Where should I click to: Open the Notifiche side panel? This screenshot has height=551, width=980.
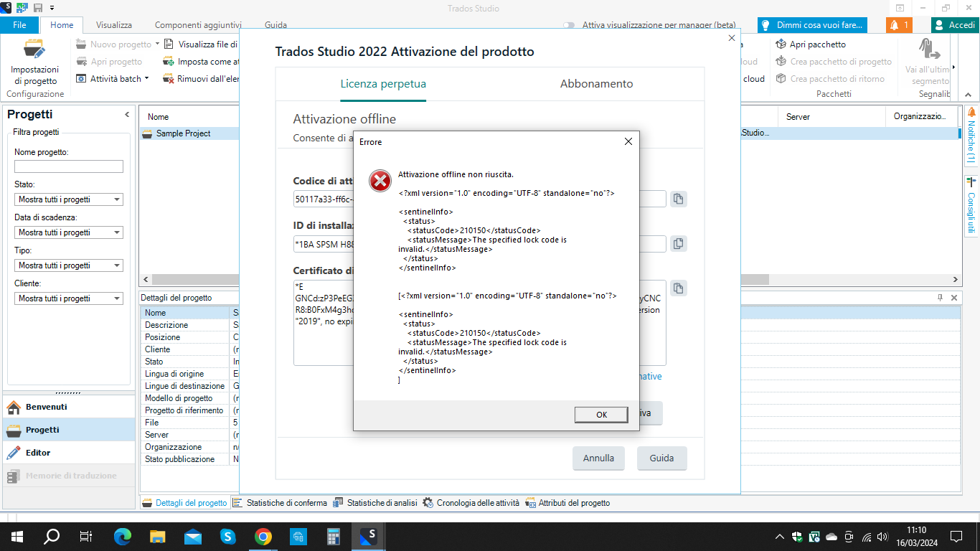[972, 135]
